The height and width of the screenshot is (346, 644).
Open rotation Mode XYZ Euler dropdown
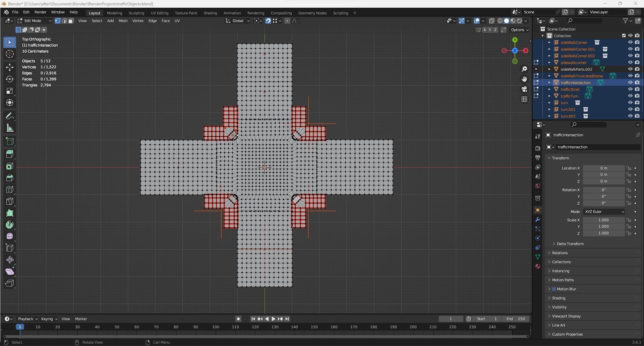[604, 212]
